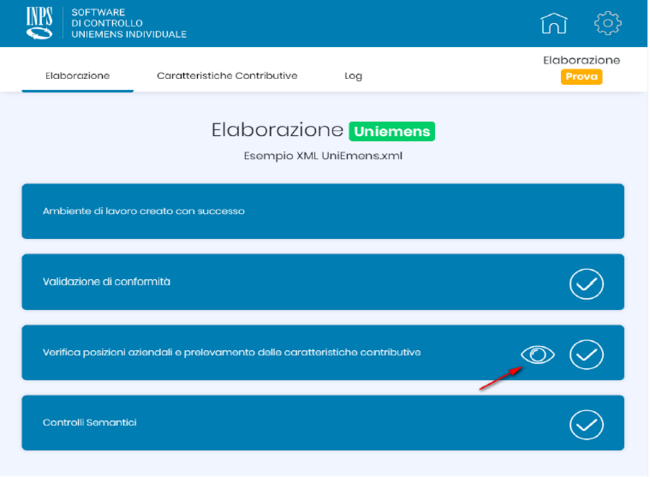Open the Caratteristiche Contributive tab
The width and height of the screenshot is (650, 477).
227,76
